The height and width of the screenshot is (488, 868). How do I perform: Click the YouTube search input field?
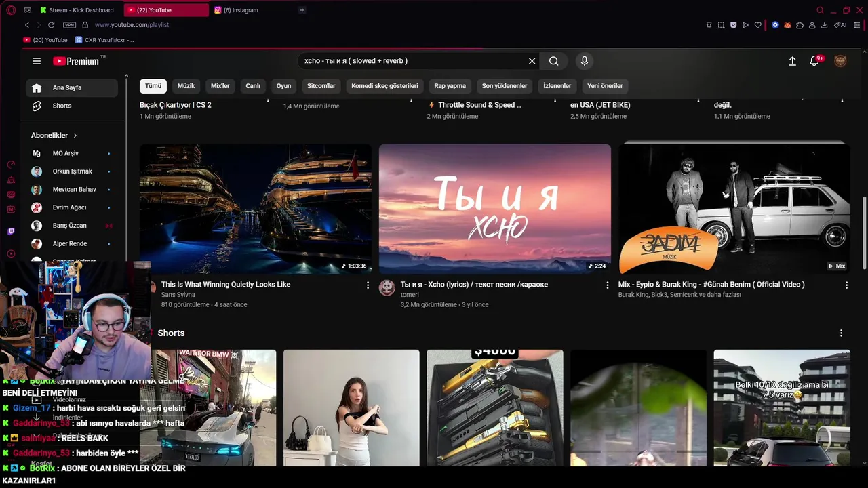coord(414,61)
